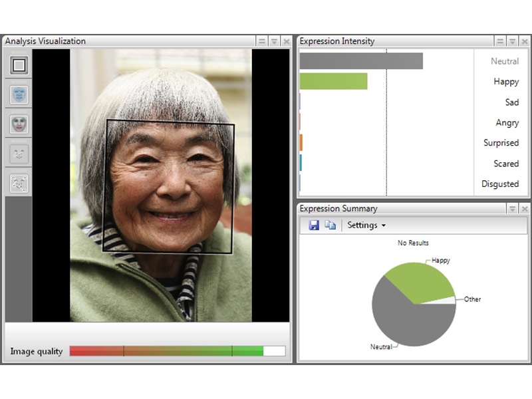Copy the Expression Summary chart to clipboard

pyautogui.click(x=330, y=225)
